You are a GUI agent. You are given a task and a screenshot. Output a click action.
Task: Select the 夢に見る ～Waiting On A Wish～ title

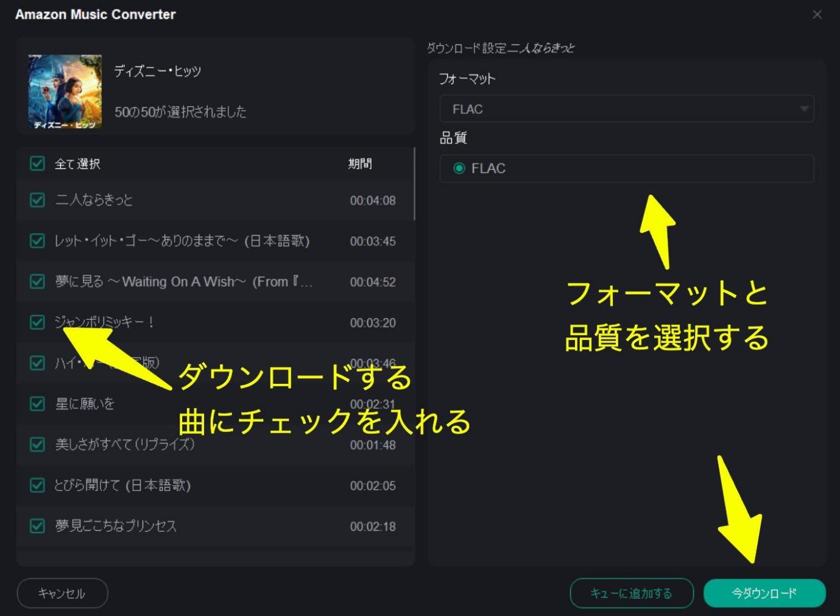click(x=183, y=281)
